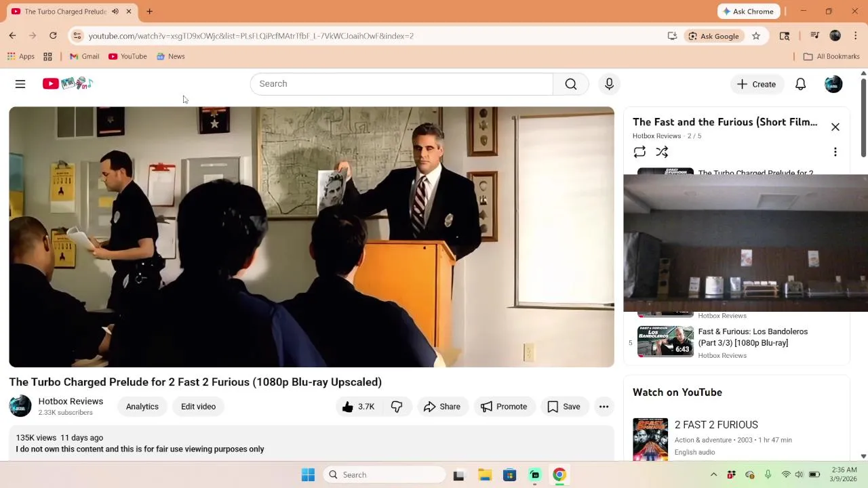Click the Analytics button
This screenshot has width=868, height=488.
pyautogui.click(x=142, y=407)
